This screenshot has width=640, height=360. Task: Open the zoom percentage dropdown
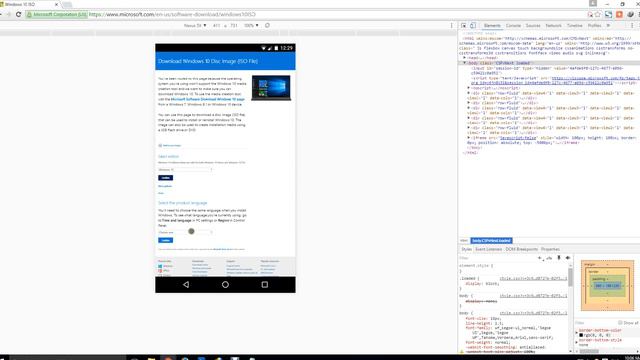tap(251, 25)
